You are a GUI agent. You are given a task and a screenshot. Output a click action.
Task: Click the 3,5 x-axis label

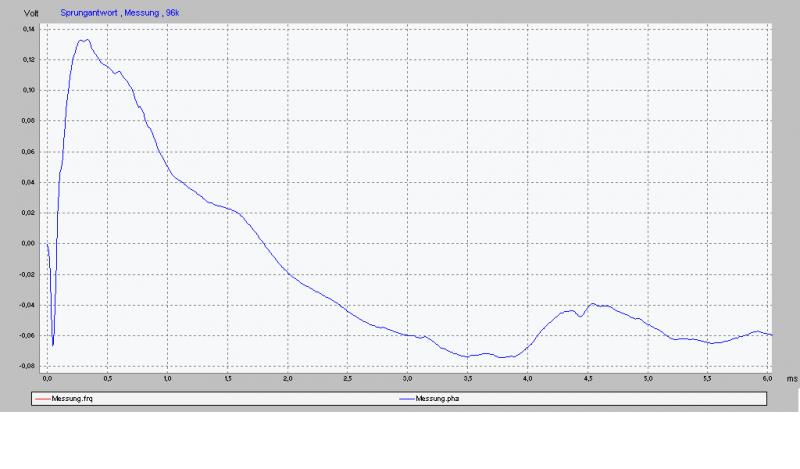pos(467,379)
